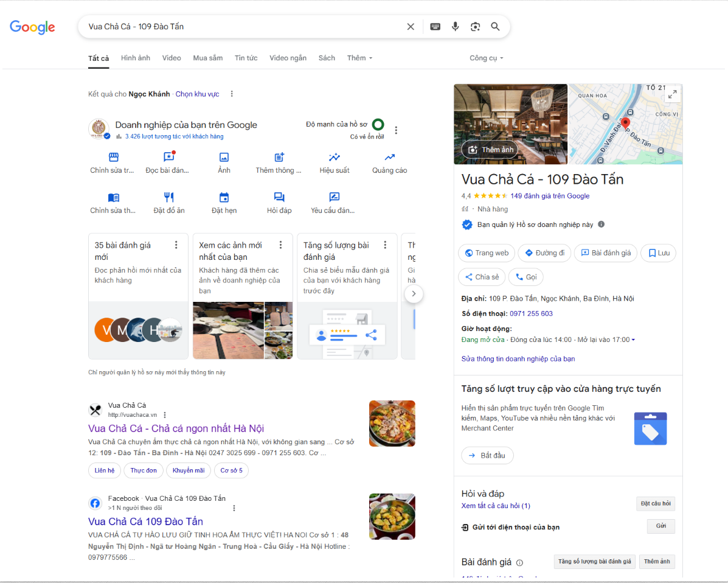Open Thêm thông ... add update icon
The width and height of the screenshot is (728, 583).
tap(279, 157)
